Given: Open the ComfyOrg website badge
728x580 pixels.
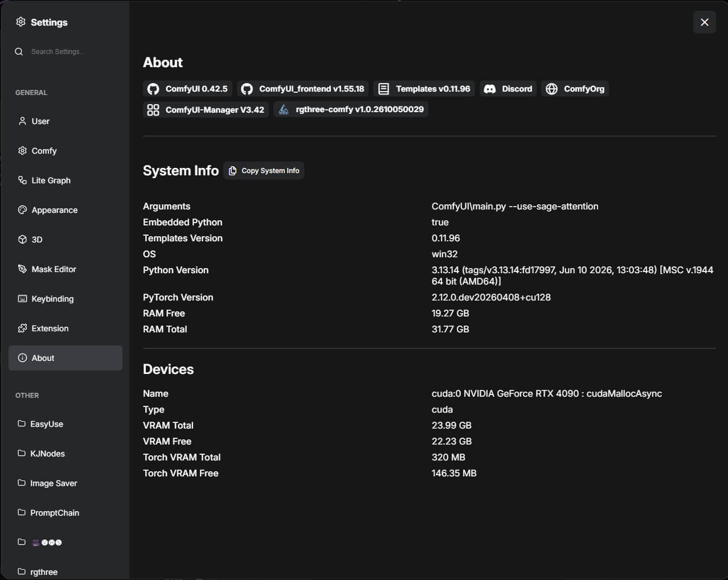Looking at the screenshot, I should [x=575, y=89].
